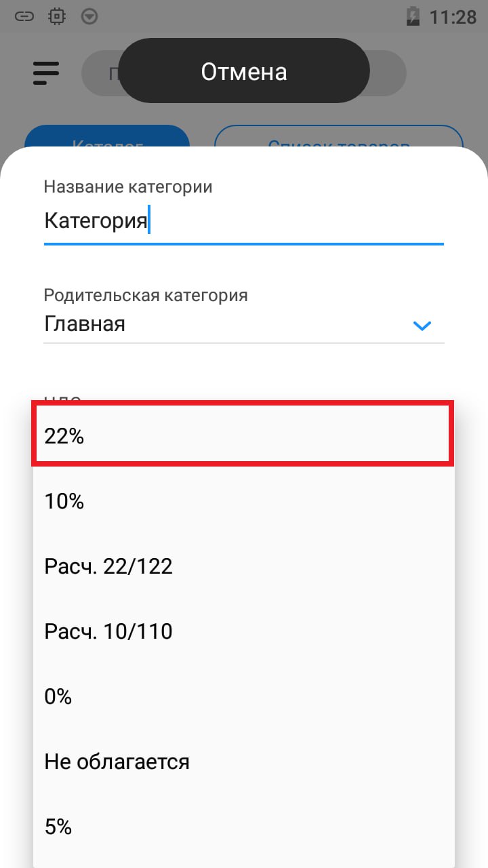
Task: Tap the chip icon in status bar
Action: pos(57,16)
